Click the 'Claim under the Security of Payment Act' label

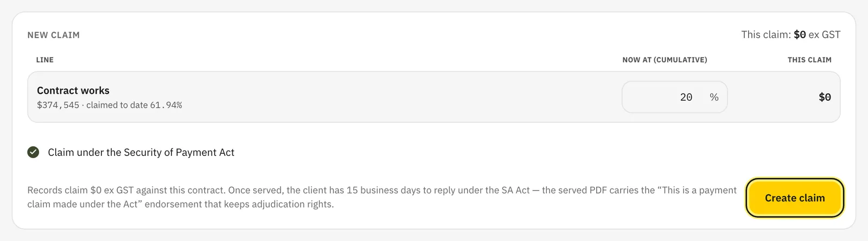(141, 152)
